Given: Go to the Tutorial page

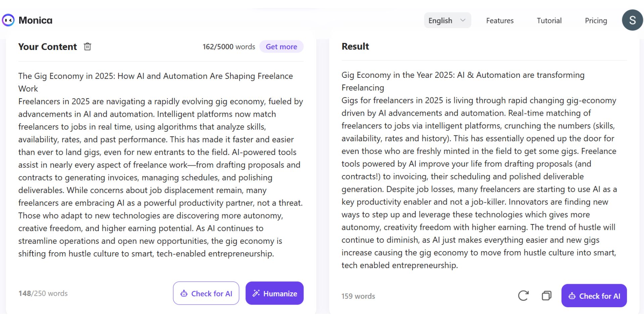Looking at the screenshot, I should [549, 20].
